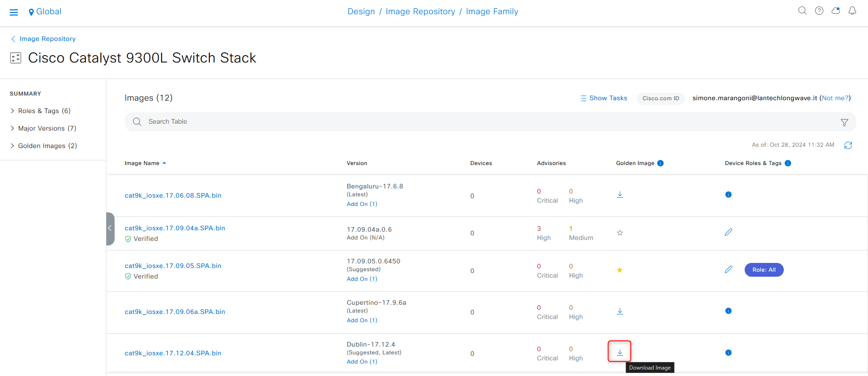
Task: Open cat9k_iosxe.17.06.08.SPA.bin image link
Action: 173,195
